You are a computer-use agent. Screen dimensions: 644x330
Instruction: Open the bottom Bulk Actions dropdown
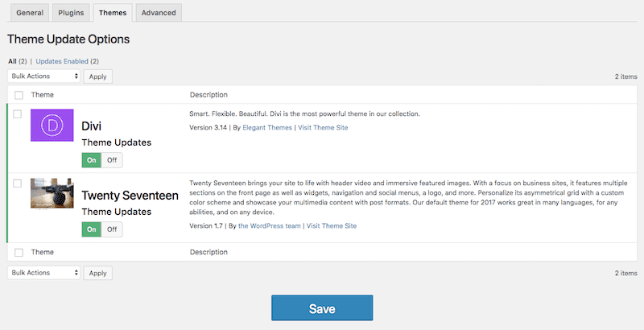tap(44, 273)
